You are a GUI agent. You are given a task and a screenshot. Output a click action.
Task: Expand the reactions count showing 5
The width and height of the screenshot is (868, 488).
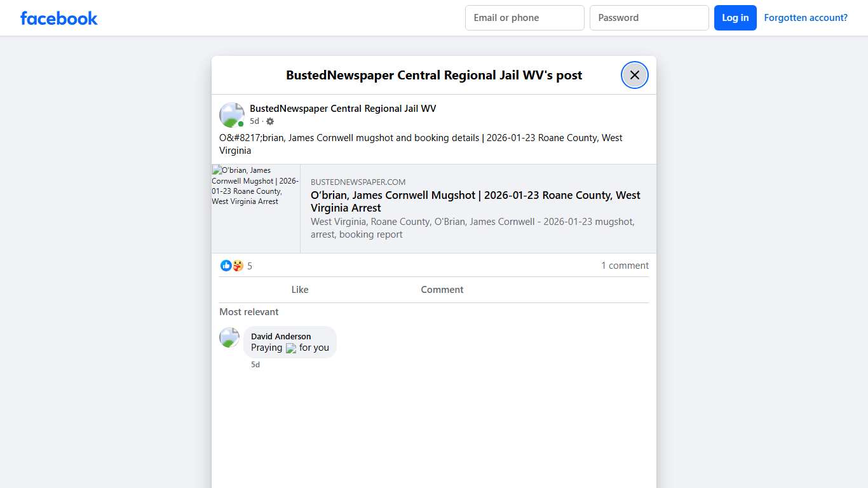pyautogui.click(x=249, y=266)
